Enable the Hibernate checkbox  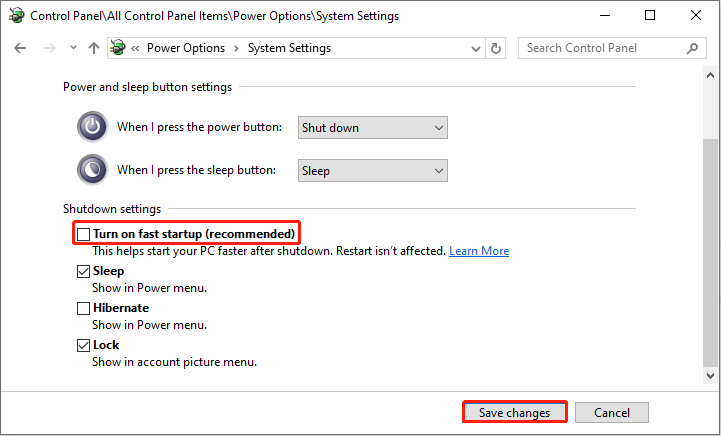point(84,308)
